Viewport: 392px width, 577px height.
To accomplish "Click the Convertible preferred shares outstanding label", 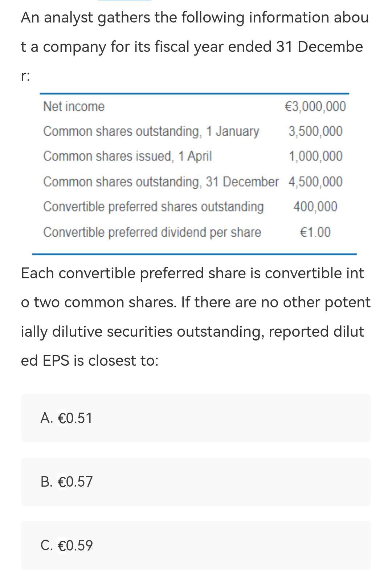I will [x=153, y=206].
